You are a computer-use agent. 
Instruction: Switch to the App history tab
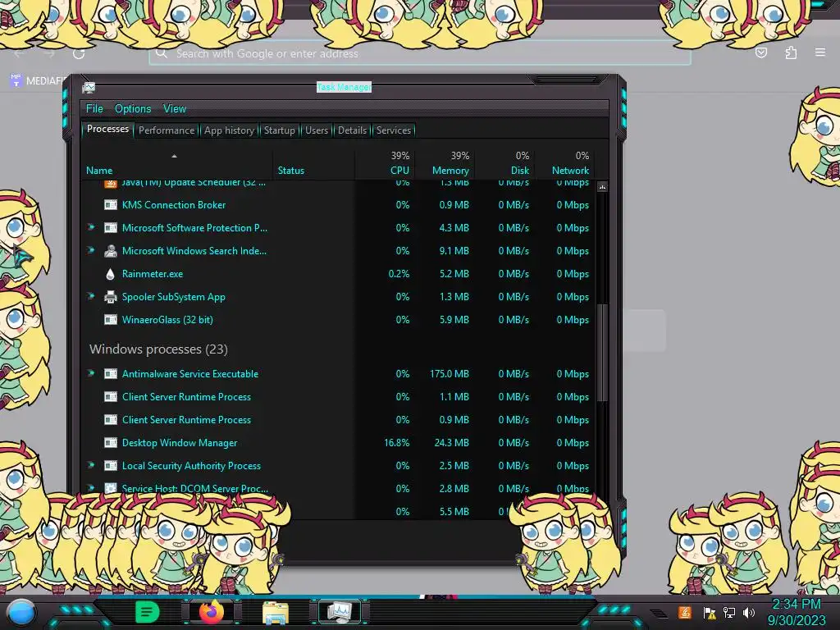pyautogui.click(x=229, y=130)
